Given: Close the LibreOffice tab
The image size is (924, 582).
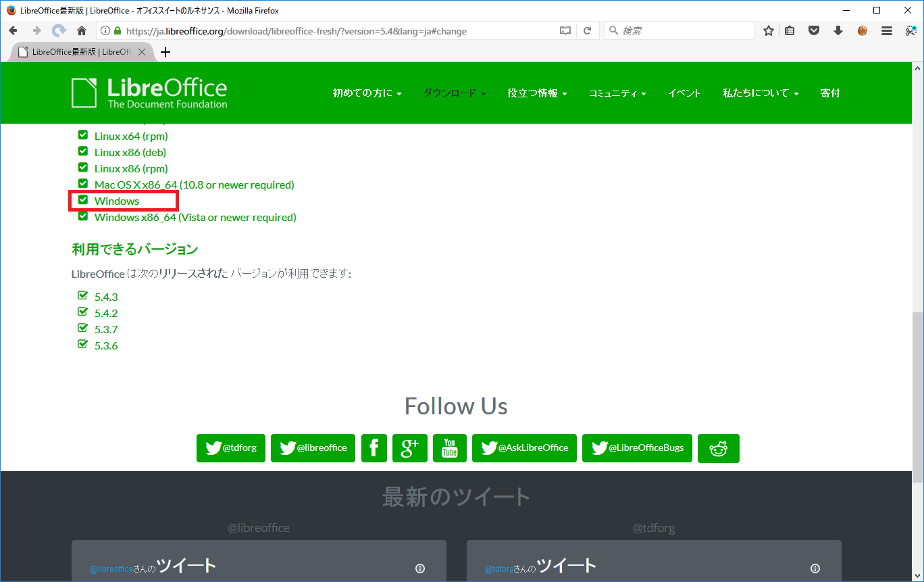Looking at the screenshot, I should (x=142, y=52).
